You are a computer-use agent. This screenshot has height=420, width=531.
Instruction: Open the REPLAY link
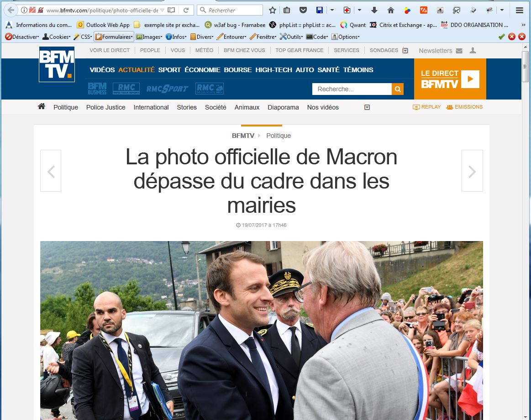(427, 107)
